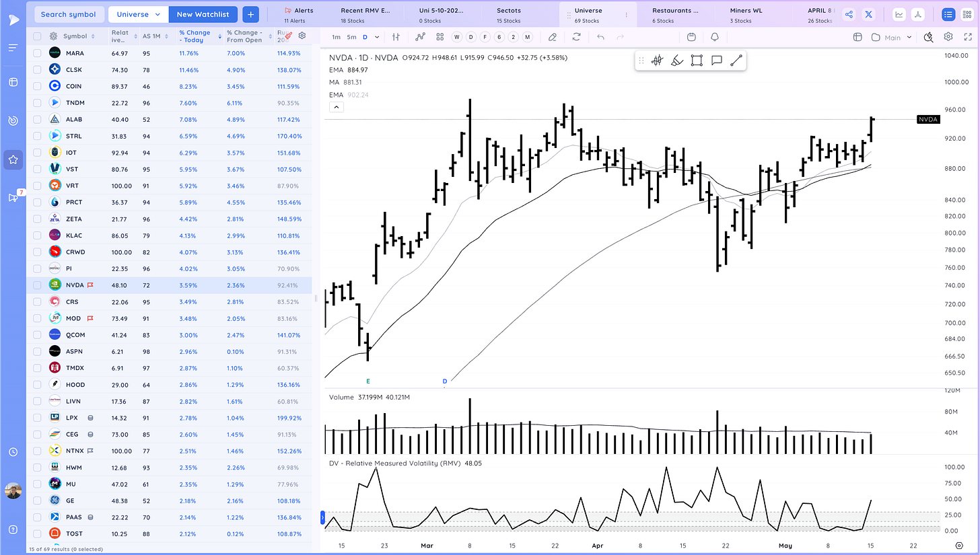
Task: Open the calendar icon in chart toolbar
Action: [691, 38]
